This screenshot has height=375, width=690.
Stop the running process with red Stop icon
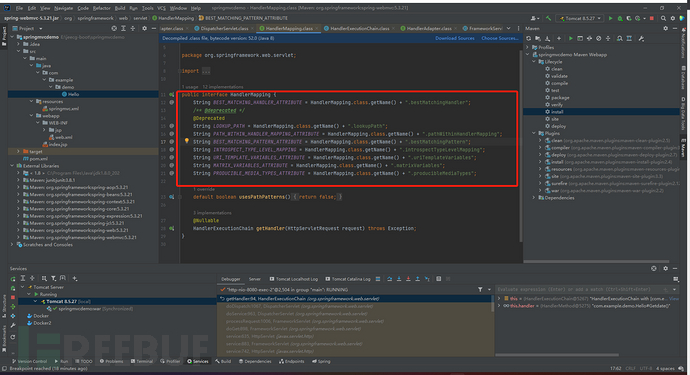652,18
